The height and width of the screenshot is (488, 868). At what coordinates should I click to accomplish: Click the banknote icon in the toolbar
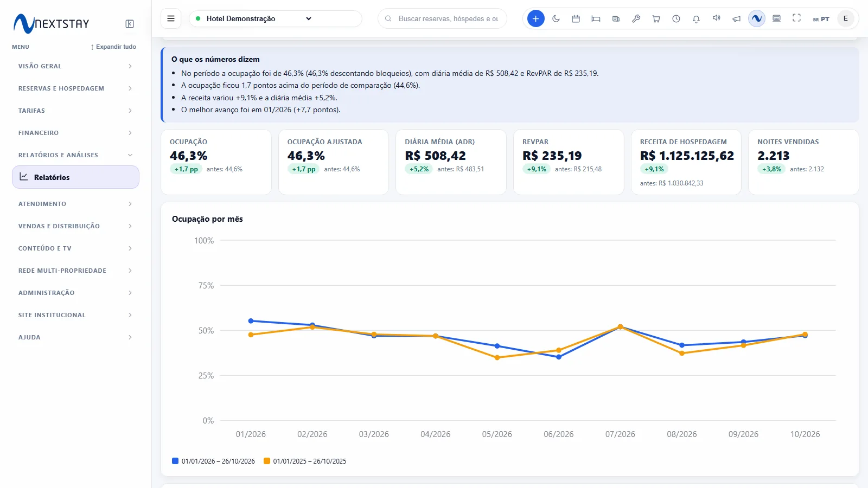pos(616,18)
